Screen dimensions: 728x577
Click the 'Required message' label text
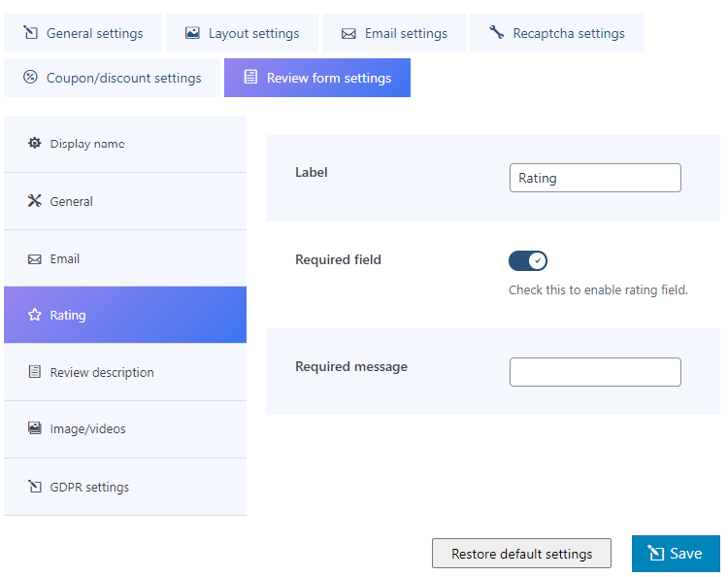[351, 367]
